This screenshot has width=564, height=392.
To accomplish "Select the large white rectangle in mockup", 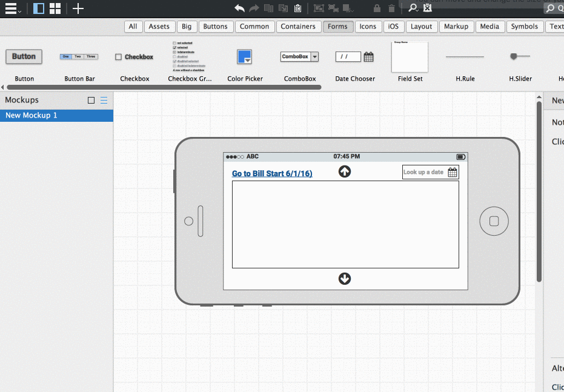I will click(345, 224).
